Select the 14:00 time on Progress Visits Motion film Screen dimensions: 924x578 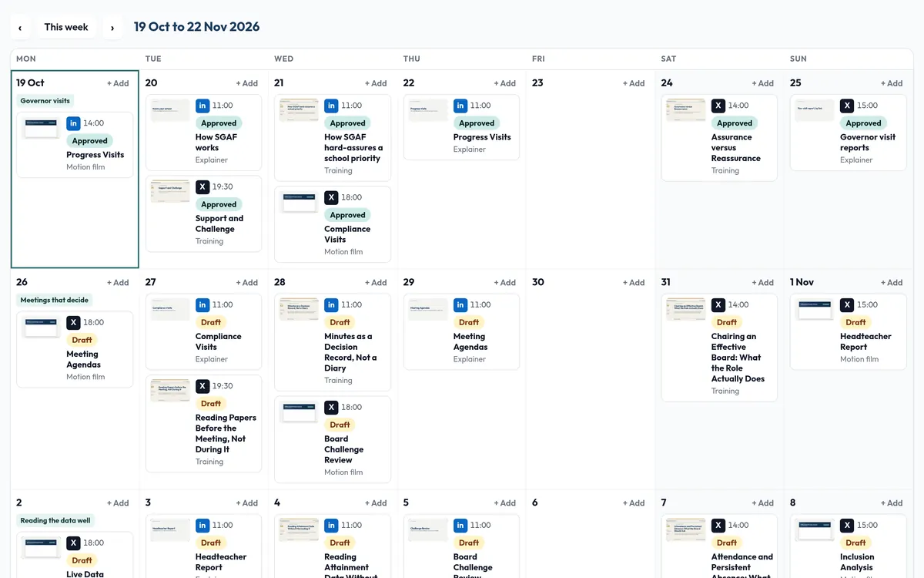(94, 123)
